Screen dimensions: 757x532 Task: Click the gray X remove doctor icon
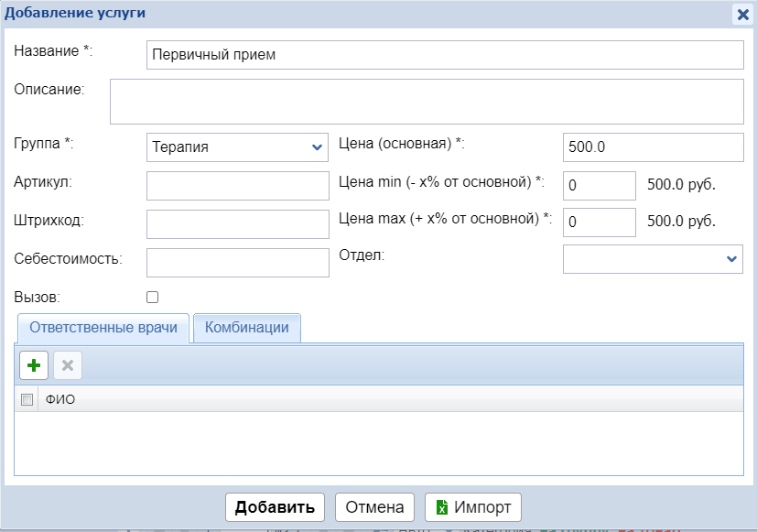click(67, 365)
